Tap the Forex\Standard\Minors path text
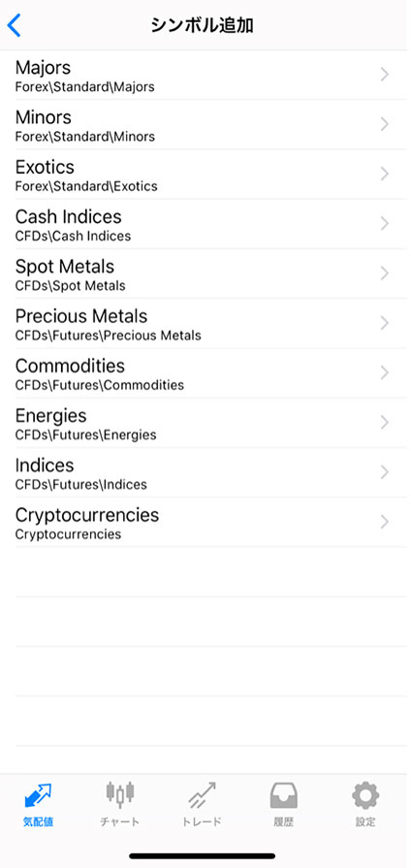The height and width of the screenshot is (868, 411). click(x=85, y=136)
